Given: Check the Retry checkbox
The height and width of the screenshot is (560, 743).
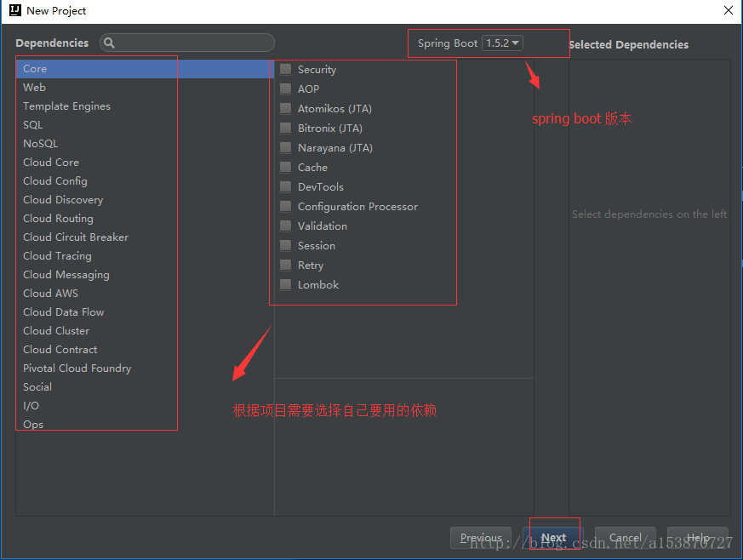Looking at the screenshot, I should point(285,266).
